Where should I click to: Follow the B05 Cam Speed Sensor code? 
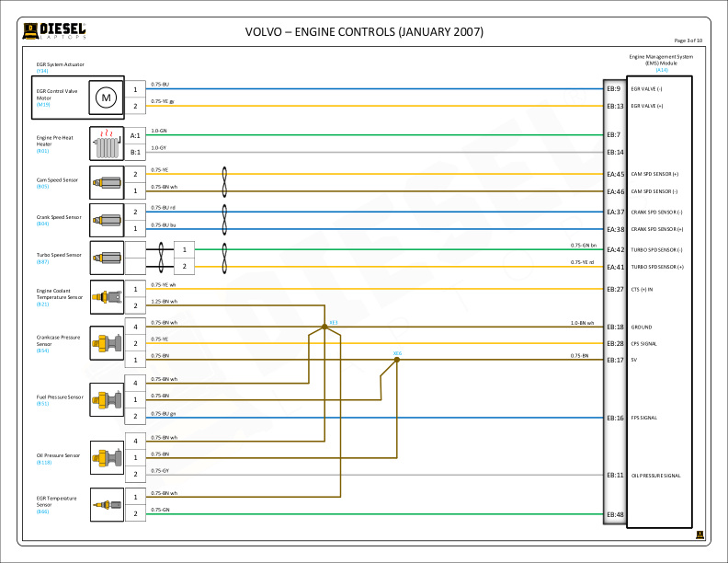[42, 186]
